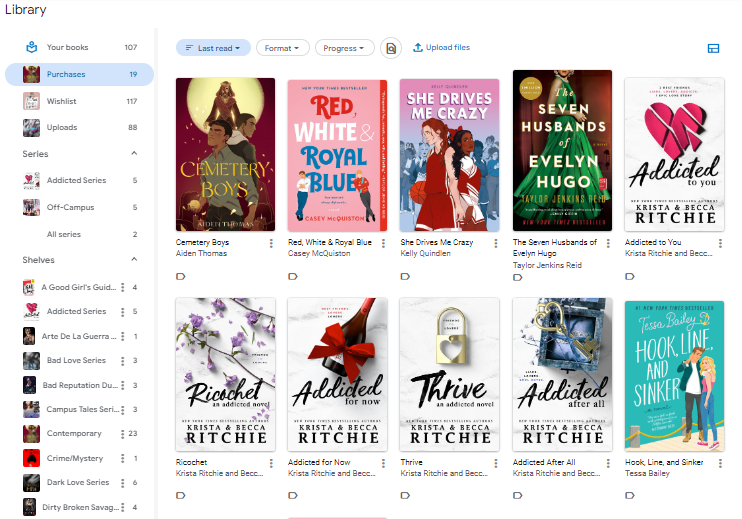Open The Seven Husbands of Evelyn Hugo cover
This screenshot has width=742, height=519.
tap(562, 150)
